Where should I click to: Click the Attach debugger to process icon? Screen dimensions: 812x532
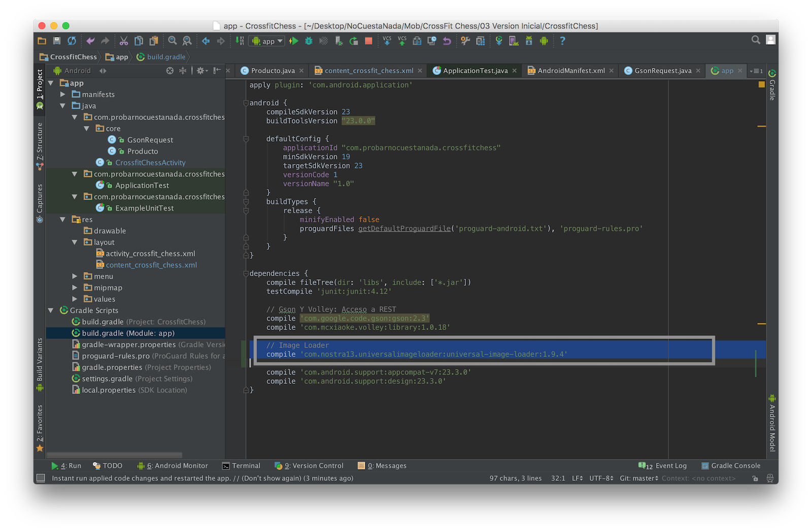(339, 41)
